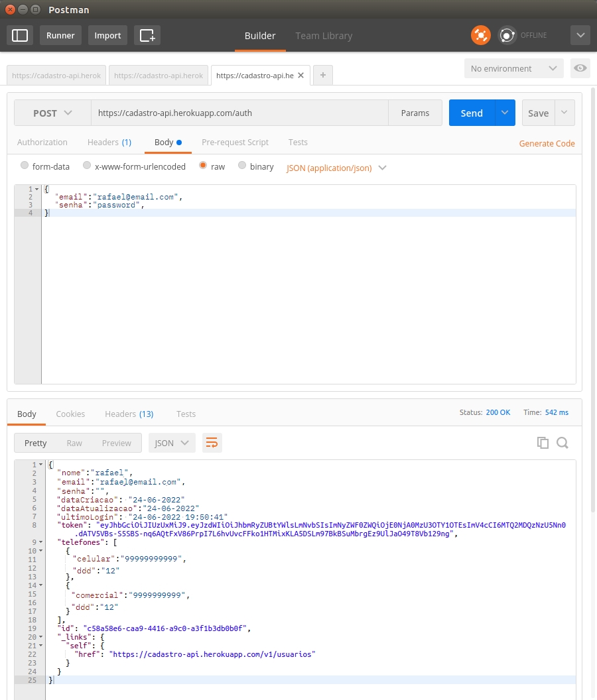Choose the binary body option
The width and height of the screenshot is (597, 700).
point(242,166)
